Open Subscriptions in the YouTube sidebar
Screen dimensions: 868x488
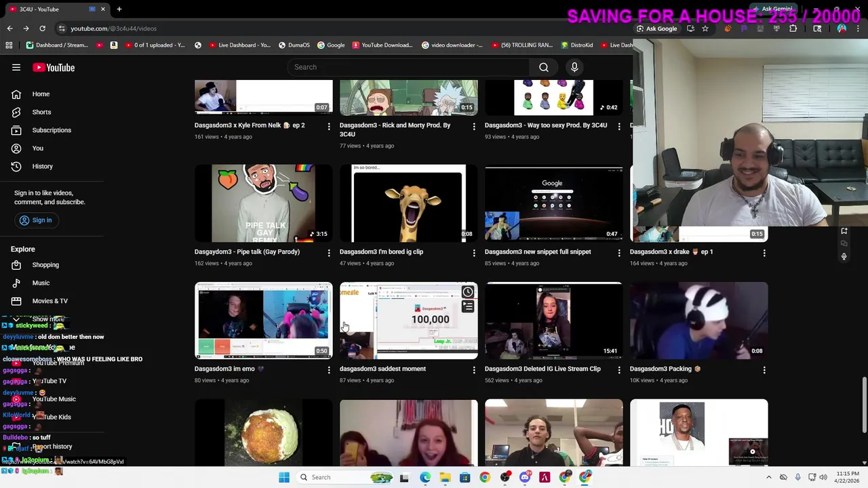[x=52, y=130]
